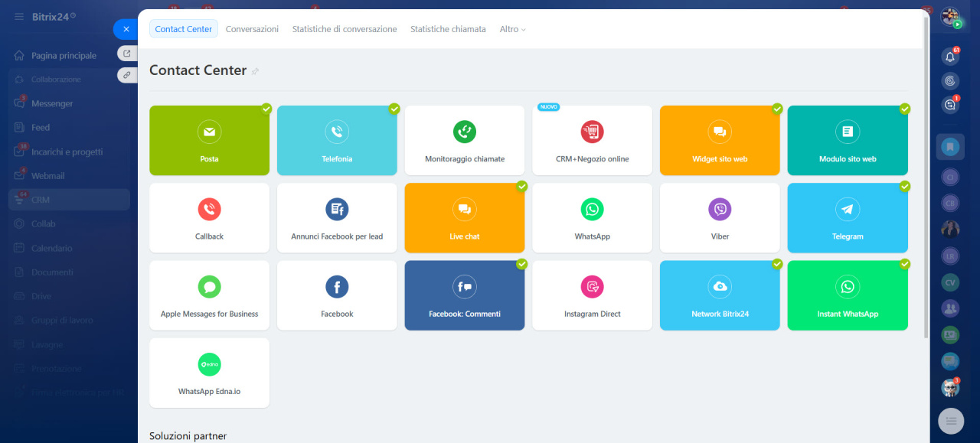Open the user profile avatar menu
The image size is (980, 443).
coord(950,17)
